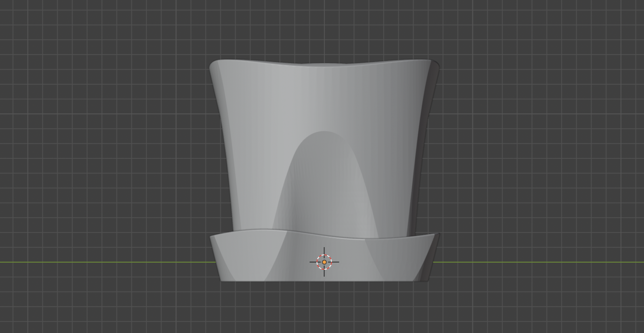Click empty grid area left of the pot
Image resolution: width=644 pixels, height=333 pixels.
tap(111, 147)
